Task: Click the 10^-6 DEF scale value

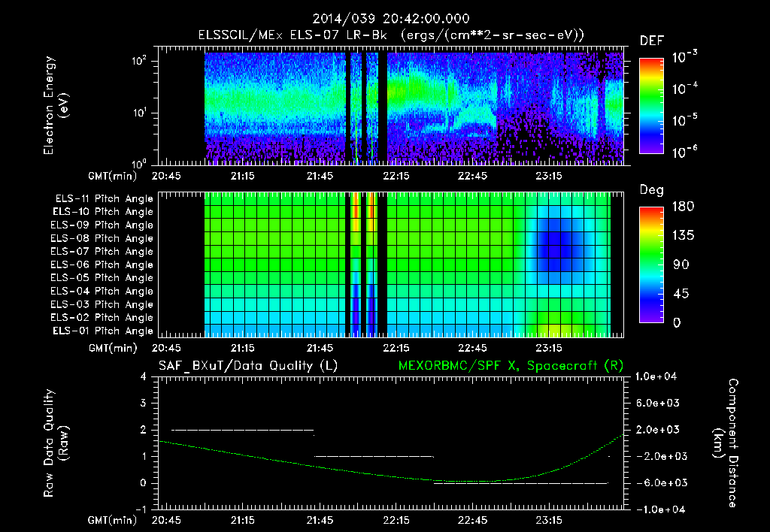Action: [x=684, y=151]
